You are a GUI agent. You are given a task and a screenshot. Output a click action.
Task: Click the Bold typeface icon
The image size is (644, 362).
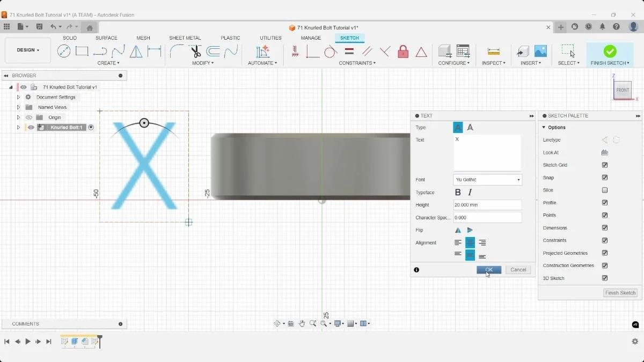pos(458,193)
